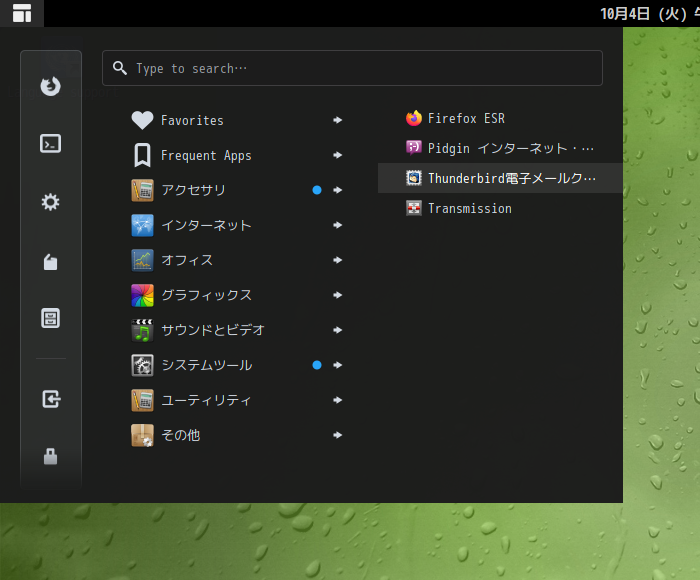Click the Firefox ESR flame icon
Screen dimensions: 700x580
click(414, 118)
